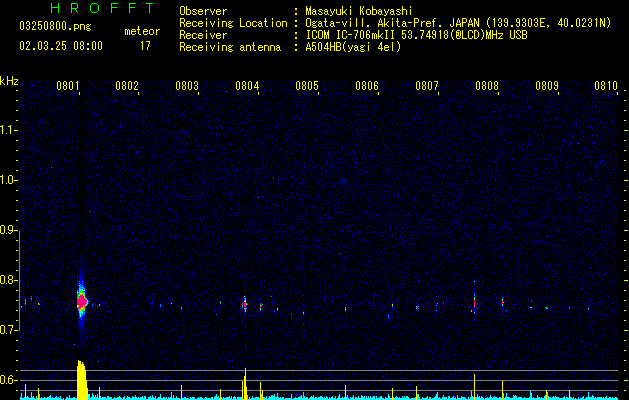Click the Ogata-vill. Akita-Pref. JAPAN location value
Screen dimensions: 629x400
pos(458,23)
